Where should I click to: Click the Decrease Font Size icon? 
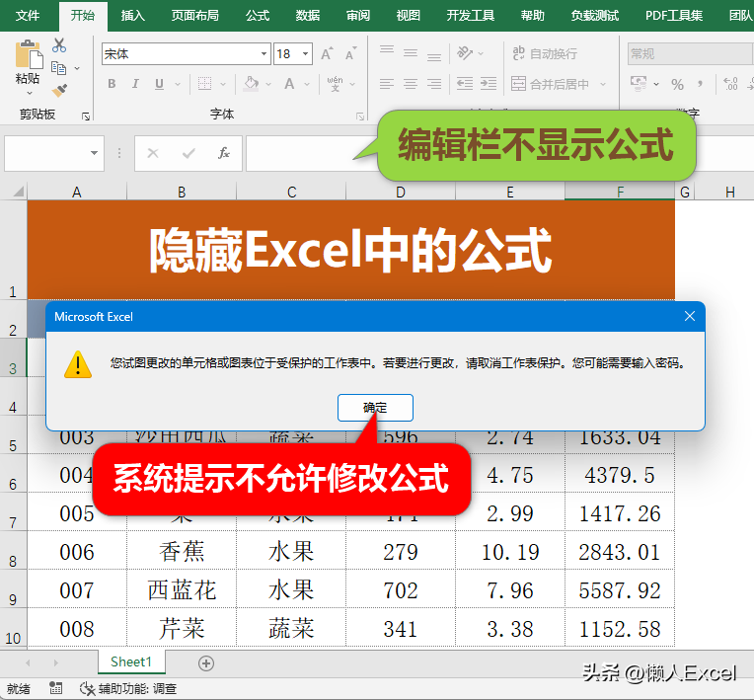[x=351, y=53]
